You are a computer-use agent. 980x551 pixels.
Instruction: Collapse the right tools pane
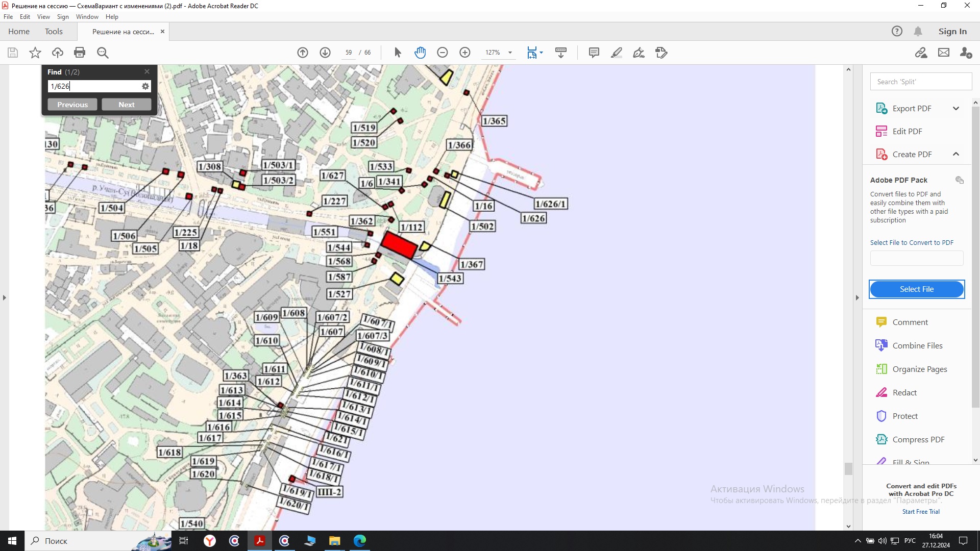coord(857,297)
